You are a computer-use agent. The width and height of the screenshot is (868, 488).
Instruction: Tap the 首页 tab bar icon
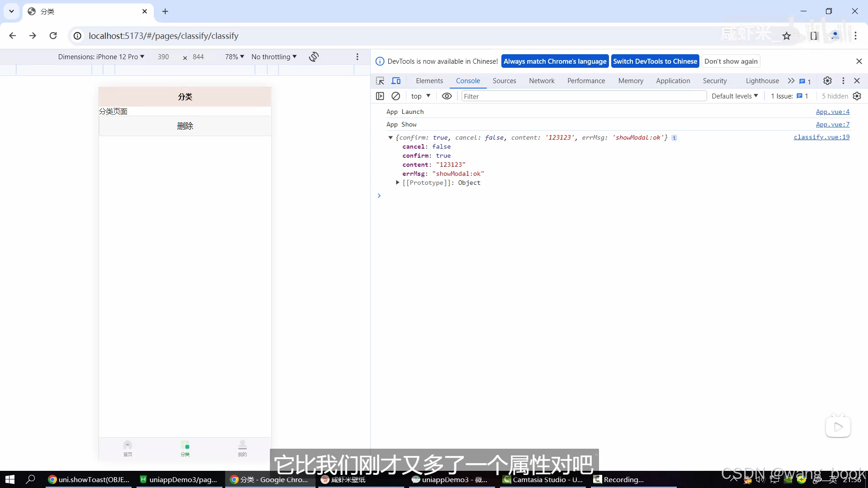(127, 448)
